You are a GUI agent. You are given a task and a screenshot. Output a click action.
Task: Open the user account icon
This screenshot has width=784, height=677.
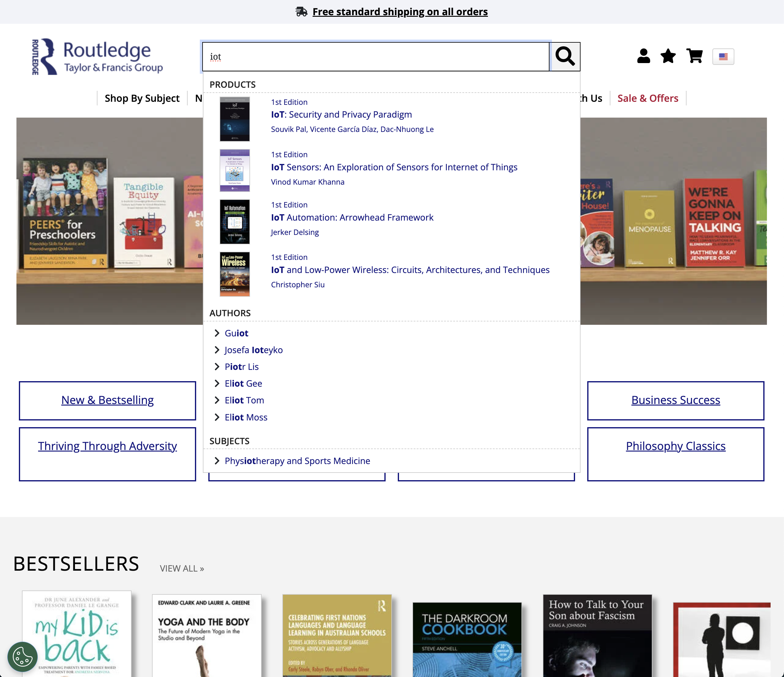[643, 56]
